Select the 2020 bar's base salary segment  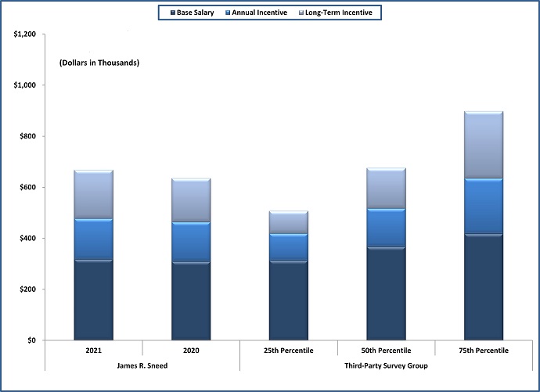click(191, 301)
